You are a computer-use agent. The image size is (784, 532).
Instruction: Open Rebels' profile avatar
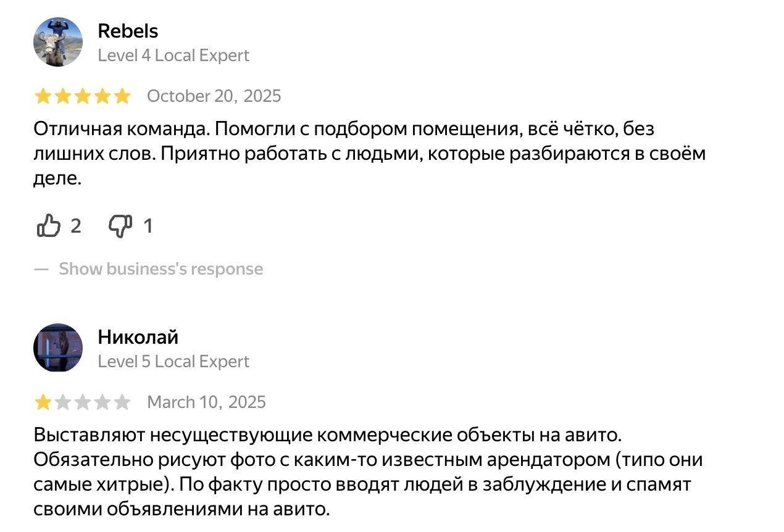pos(58,42)
